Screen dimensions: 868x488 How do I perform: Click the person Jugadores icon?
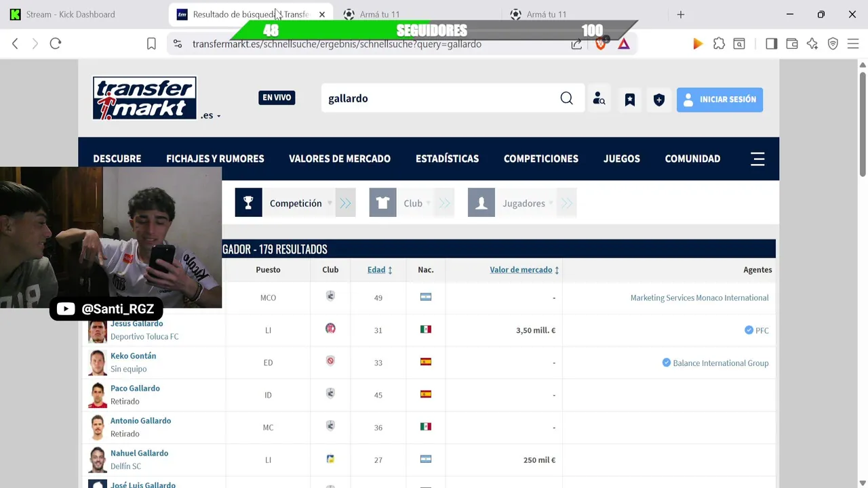[x=481, y=203]
